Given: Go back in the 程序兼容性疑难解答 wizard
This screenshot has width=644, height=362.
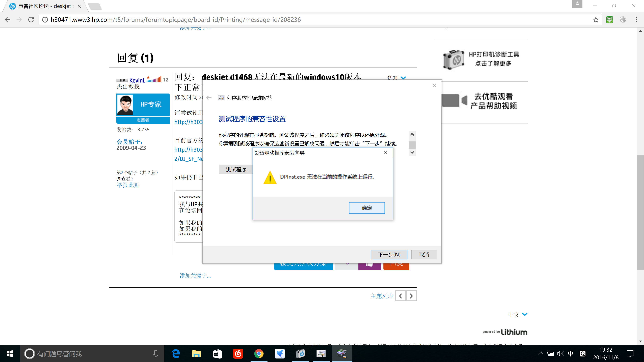Looking at the screenshot, I should pyautogui.click(x=209, y=98).
